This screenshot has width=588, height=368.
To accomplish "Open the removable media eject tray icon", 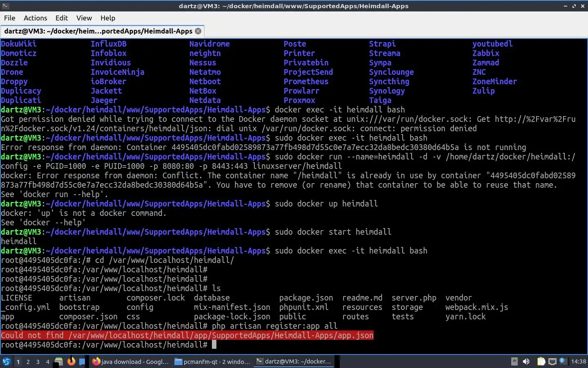I will [514, 361].
